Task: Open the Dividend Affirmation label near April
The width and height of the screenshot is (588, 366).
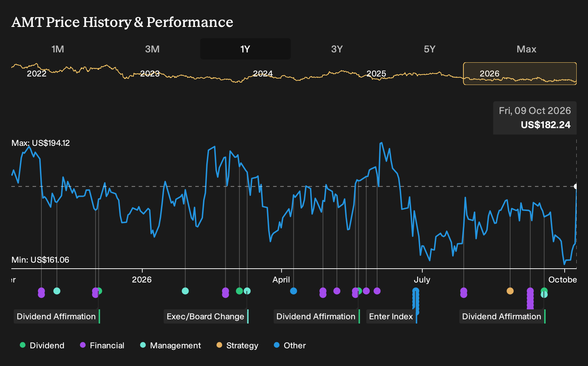Action: [x=316, y=316]
